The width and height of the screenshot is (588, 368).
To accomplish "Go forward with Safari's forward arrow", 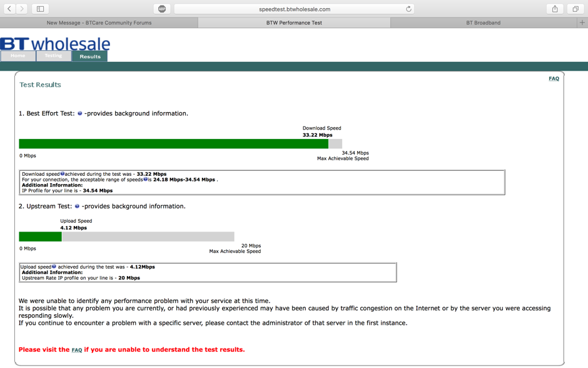I will [22, 9].
